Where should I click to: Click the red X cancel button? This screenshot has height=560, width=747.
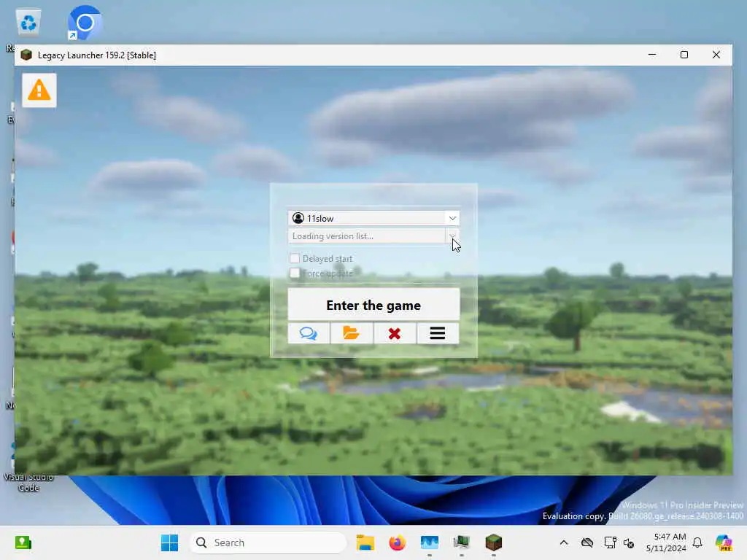(x=395, y=332)
